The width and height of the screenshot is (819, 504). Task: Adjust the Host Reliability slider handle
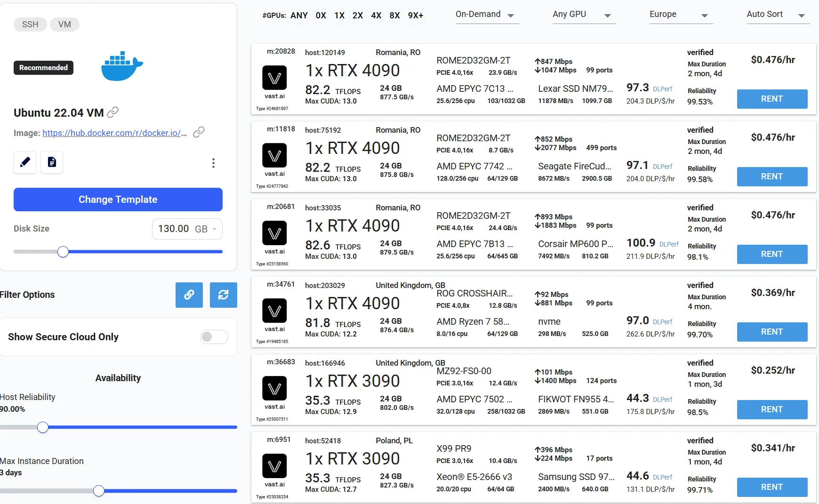pyautogui.click(x=43, y=427)
